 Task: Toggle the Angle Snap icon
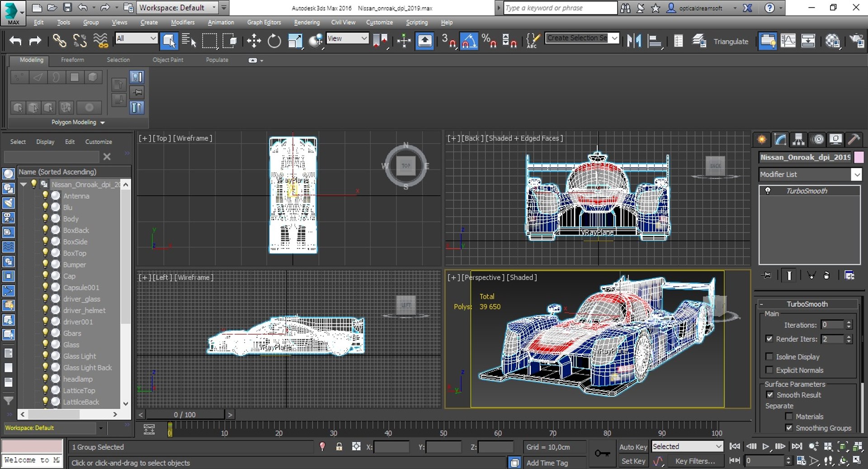(469, 41)
